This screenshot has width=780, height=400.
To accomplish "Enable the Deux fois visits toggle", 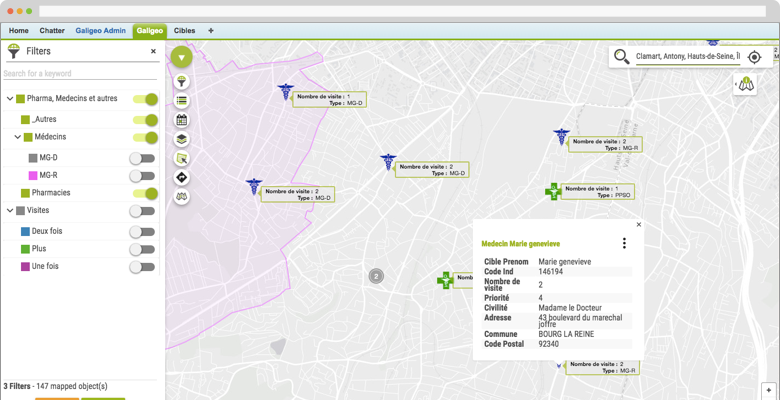I will [143, 231].
